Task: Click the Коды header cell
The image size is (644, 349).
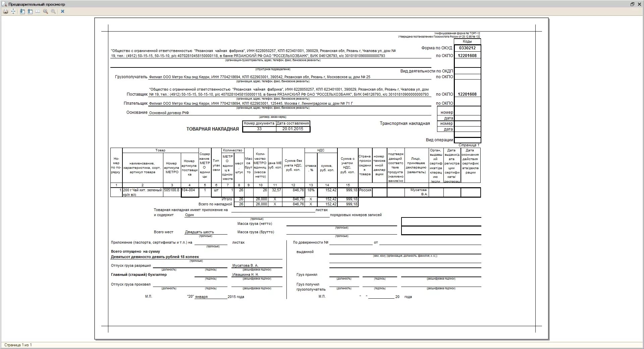Action: [x=467, y=42]
